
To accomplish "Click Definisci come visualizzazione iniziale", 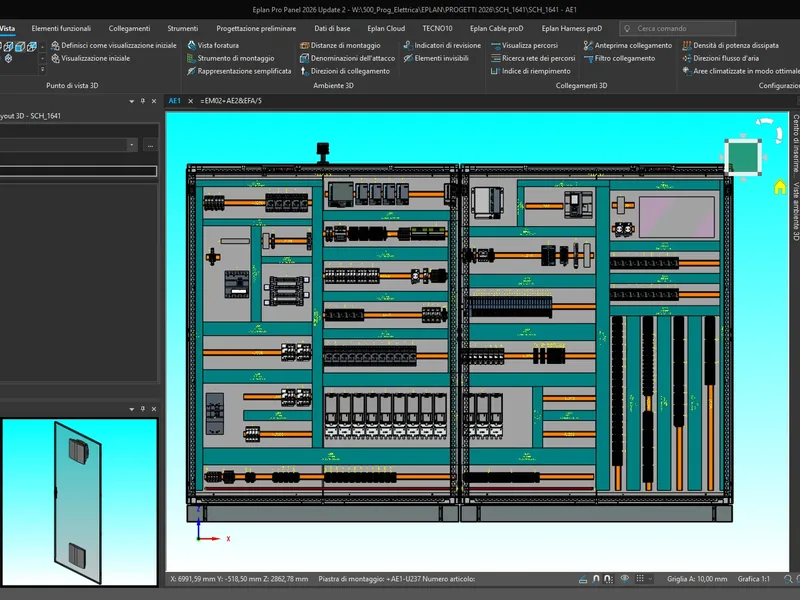I will point(114,45).
